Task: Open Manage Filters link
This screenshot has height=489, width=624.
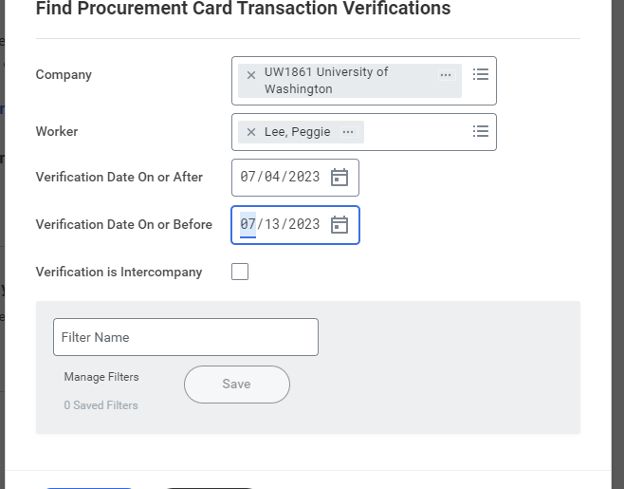Action: [101, 377]
